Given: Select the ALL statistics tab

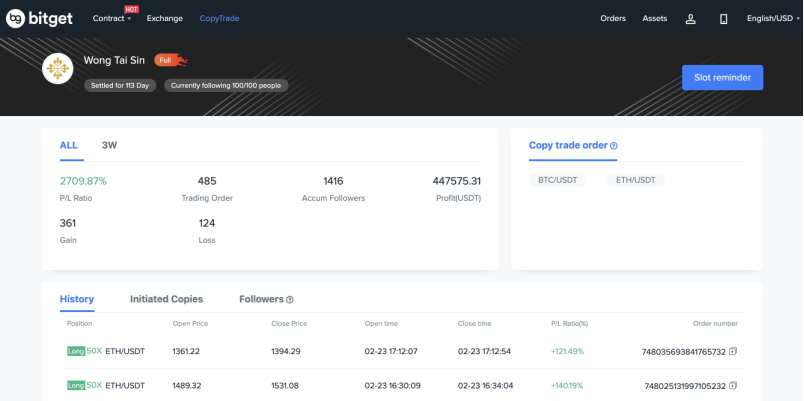Looking at the screenshot, I should coord(69,145).
